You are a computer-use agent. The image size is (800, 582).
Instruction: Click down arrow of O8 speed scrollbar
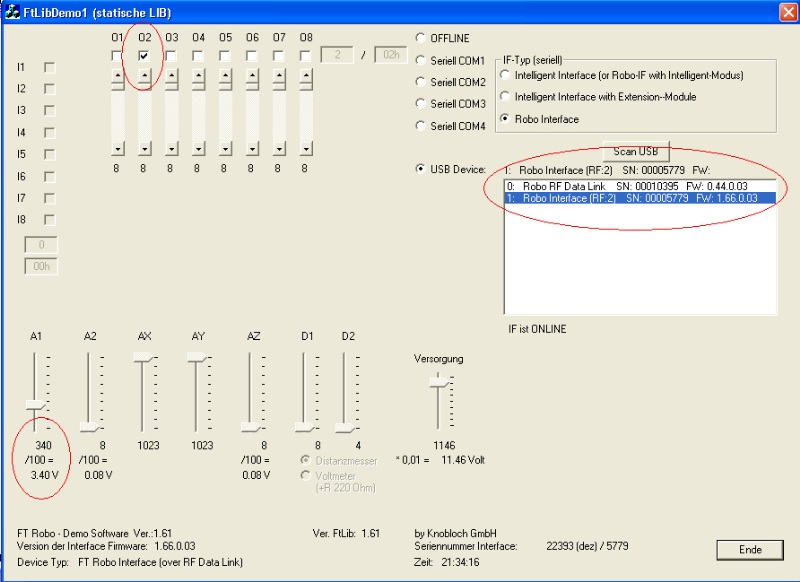[306, 149]
